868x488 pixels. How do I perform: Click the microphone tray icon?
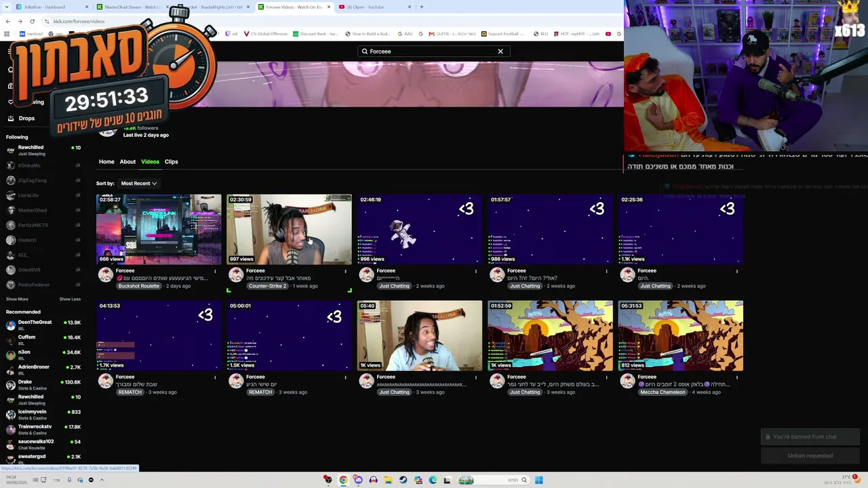click(x=68, y=481)
